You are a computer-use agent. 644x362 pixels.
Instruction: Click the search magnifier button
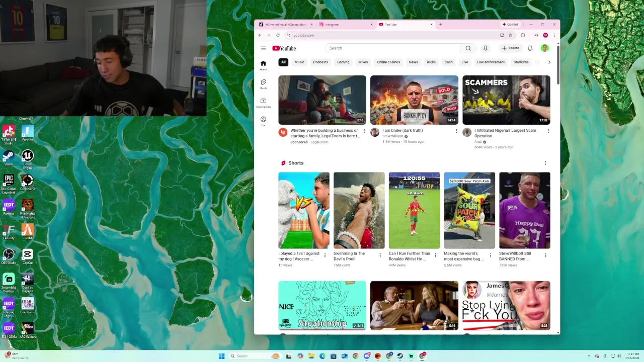pyautogui.click(x=468, y=48)
